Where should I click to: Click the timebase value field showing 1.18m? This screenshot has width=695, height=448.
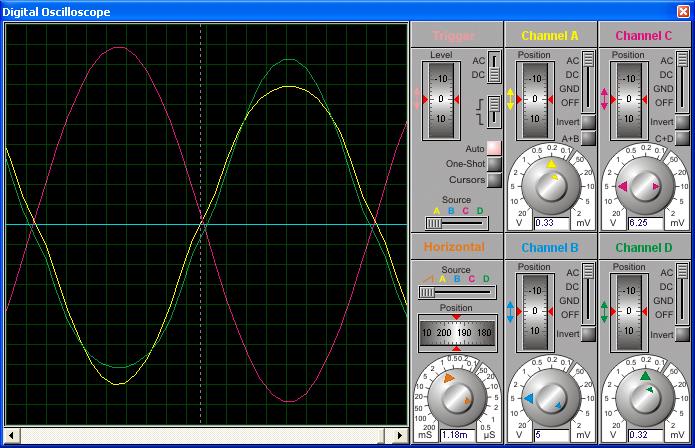pos(457,435)
